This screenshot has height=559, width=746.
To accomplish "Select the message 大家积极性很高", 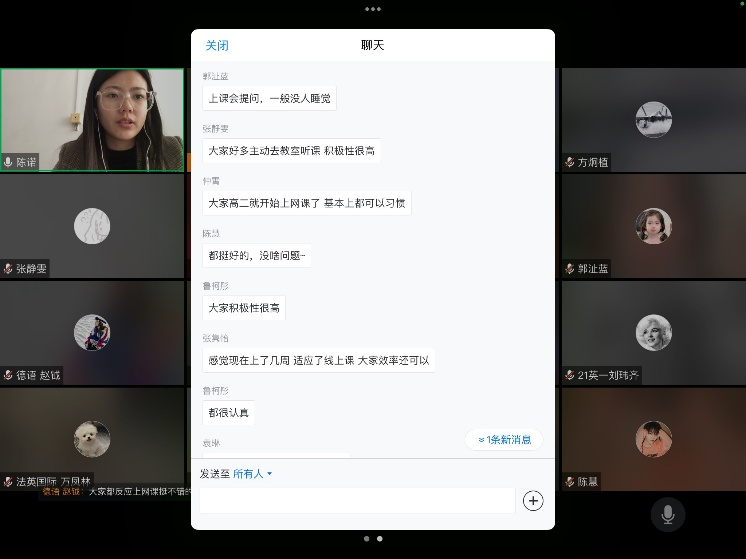I will 244,308.
